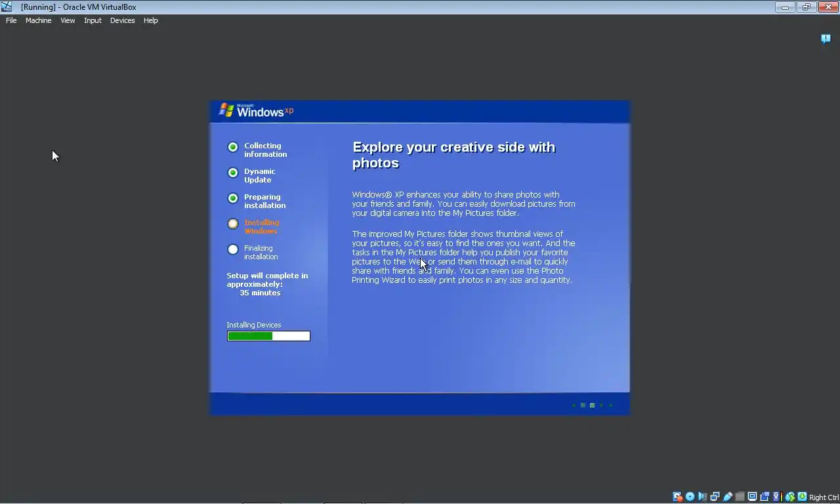This screenshot has height=504, width=840.
Task: Click the Finalizing installation step indicator
Action: [233, 249]
